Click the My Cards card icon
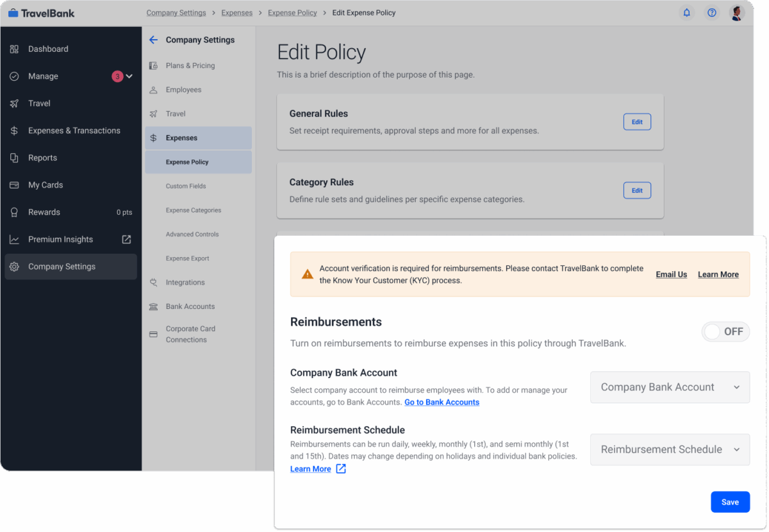The width and height of the screenshot is (769, 532). pyautogui.click(x=14, y=185)
